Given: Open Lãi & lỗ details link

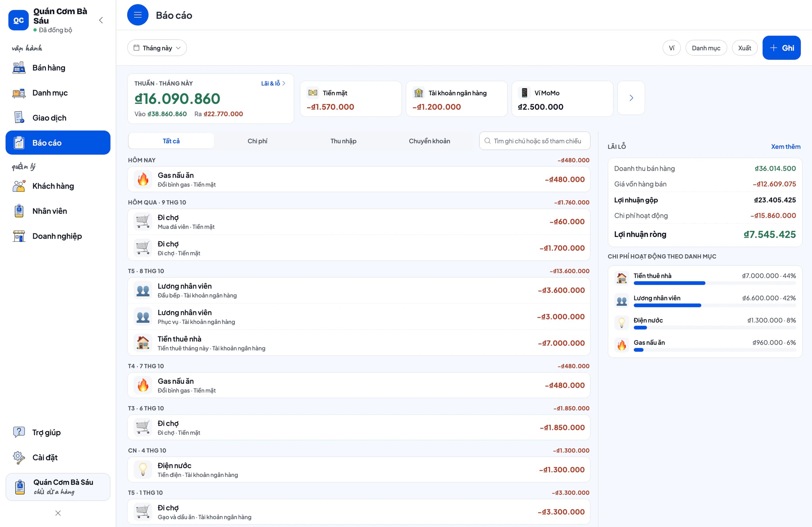Looking at the screenshot, I should tap(273, 83).
